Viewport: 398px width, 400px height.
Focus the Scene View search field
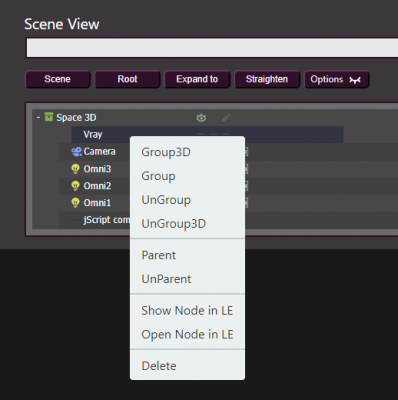tap(212, 48)
